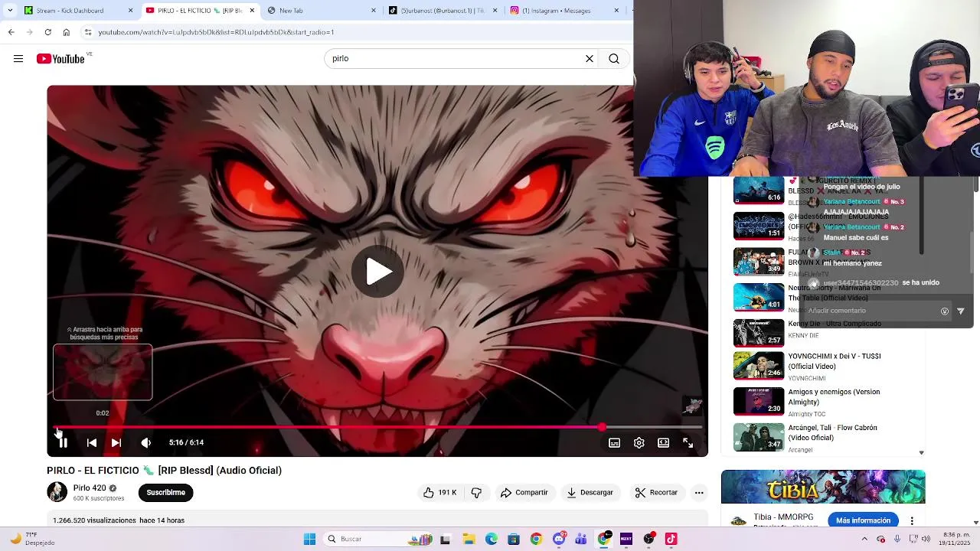Screen dimensions: 980x551
Task: Open the Hades66 EMOCIONES 1:51 thumbnail
Action: (x=759, y=226)
